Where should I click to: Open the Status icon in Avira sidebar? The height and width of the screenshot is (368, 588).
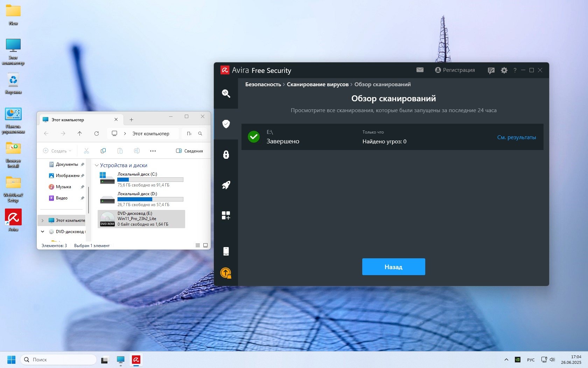pos(226,93)
